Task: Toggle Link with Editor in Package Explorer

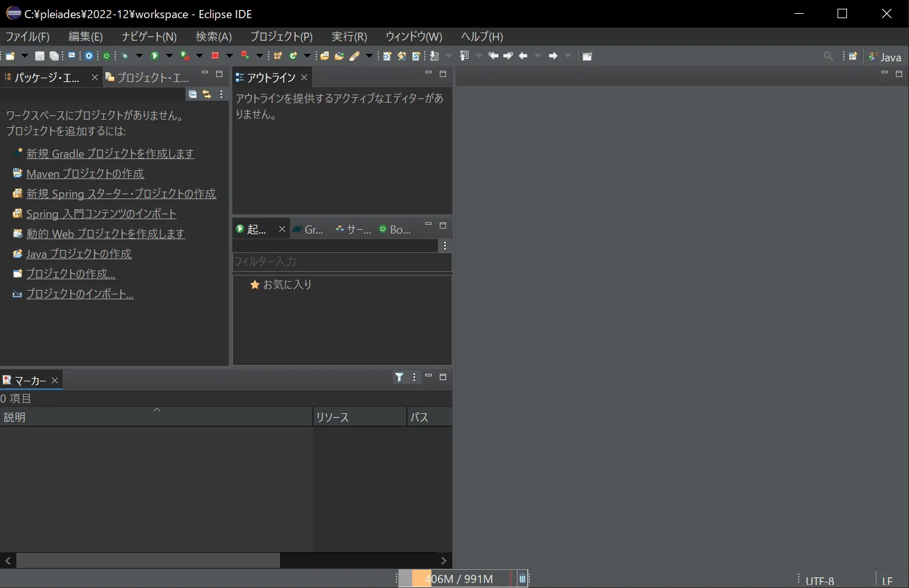Action: (207, 95)
